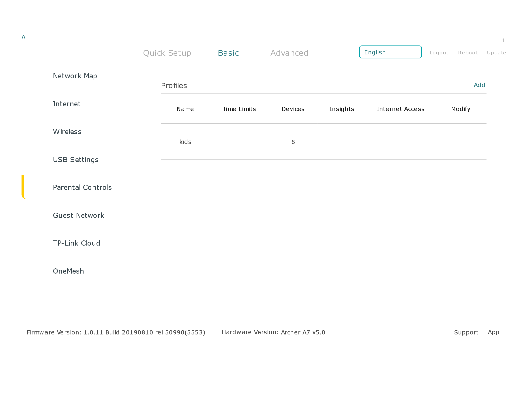
Task: Open Network Map in the sidebar
Action: tap(75, 76)
